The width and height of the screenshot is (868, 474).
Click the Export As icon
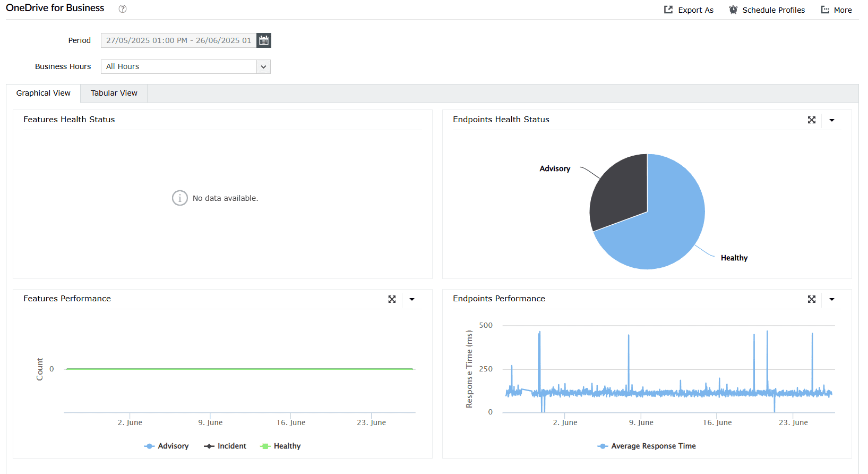tap(668, 10)
